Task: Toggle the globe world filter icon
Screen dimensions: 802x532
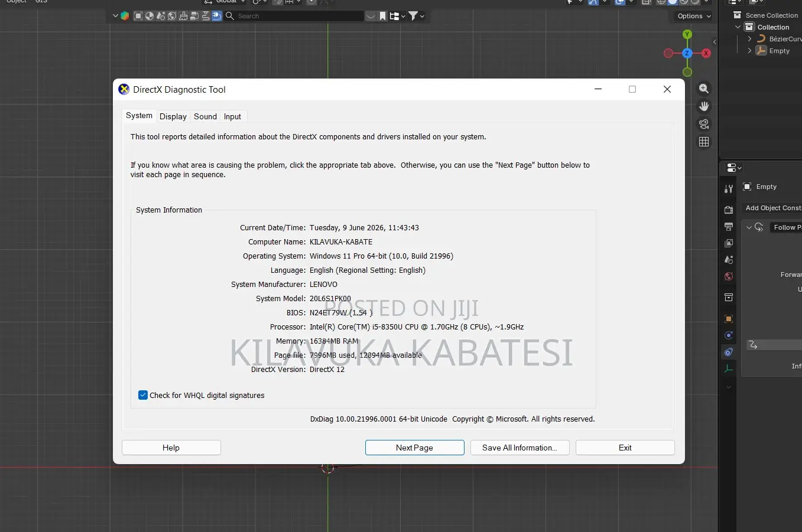Action: [x=172, y=16]
